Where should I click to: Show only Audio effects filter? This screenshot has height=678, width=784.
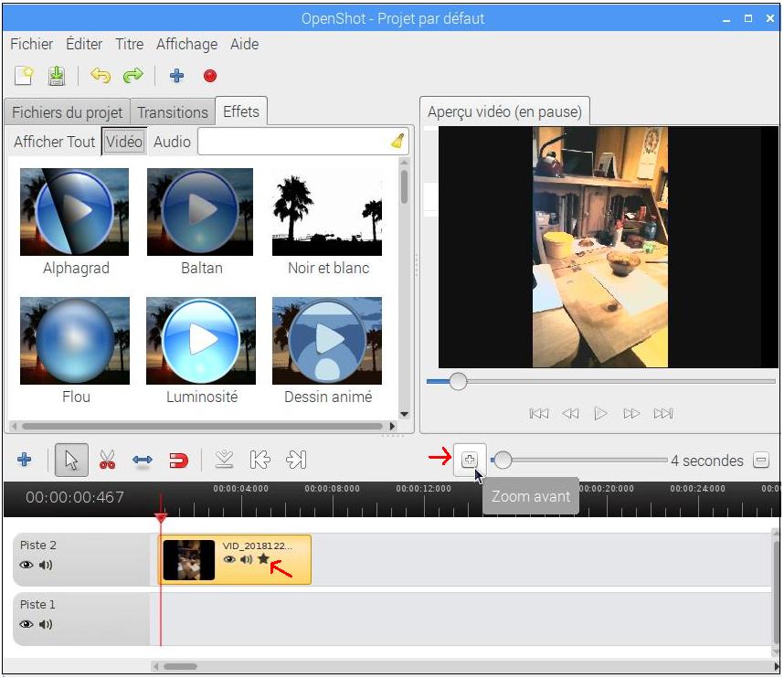pyautogui.click(x=172, y=142)
